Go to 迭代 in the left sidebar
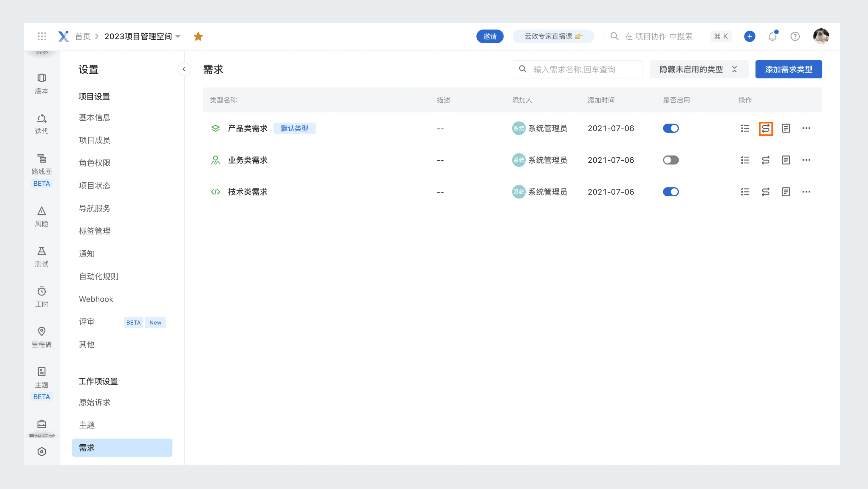This screenshot has height=490, width=868. coord(41,124)
